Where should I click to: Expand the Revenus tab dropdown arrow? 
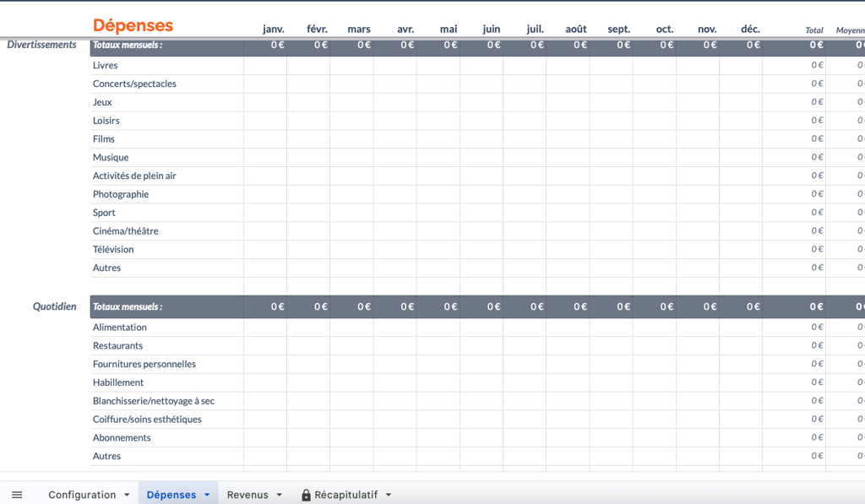[279, 495]
